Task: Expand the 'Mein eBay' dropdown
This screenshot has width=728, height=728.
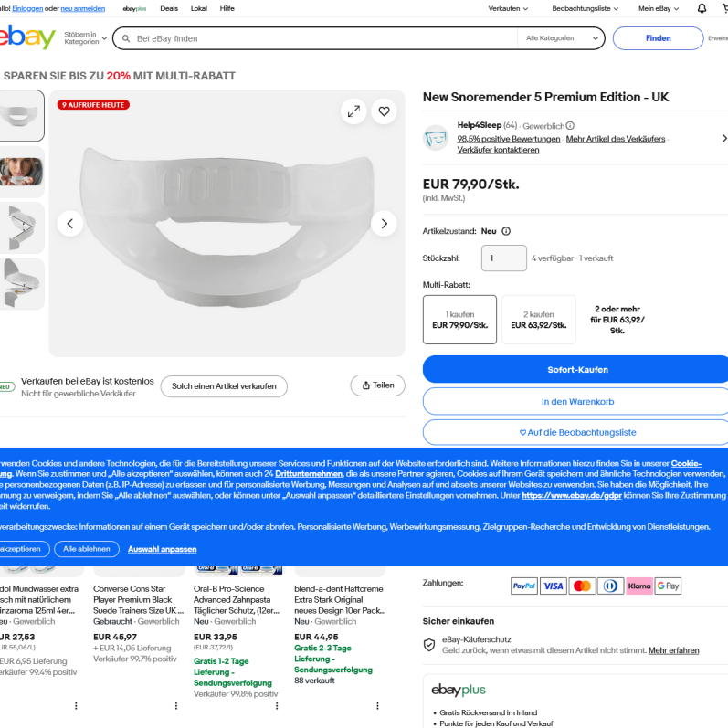Action: [659, 8]
